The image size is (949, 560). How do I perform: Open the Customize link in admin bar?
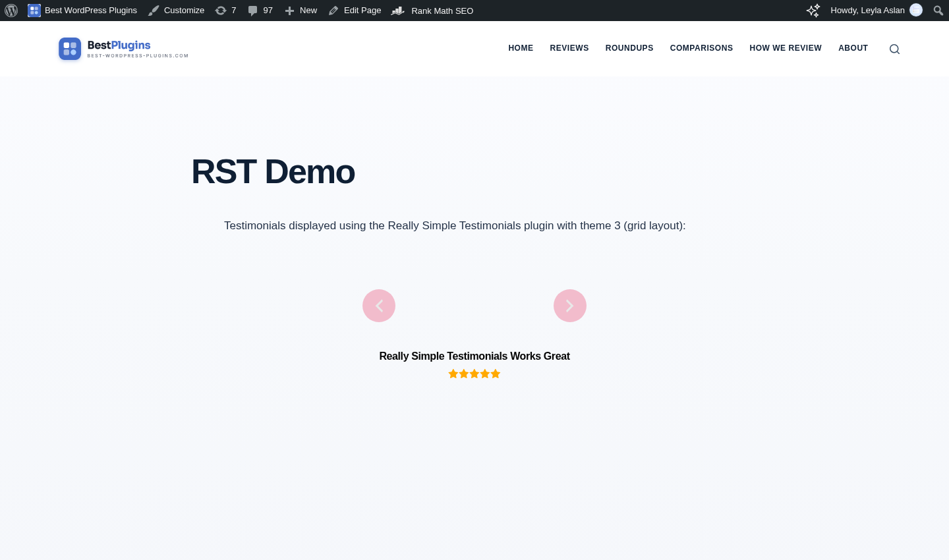176,11
